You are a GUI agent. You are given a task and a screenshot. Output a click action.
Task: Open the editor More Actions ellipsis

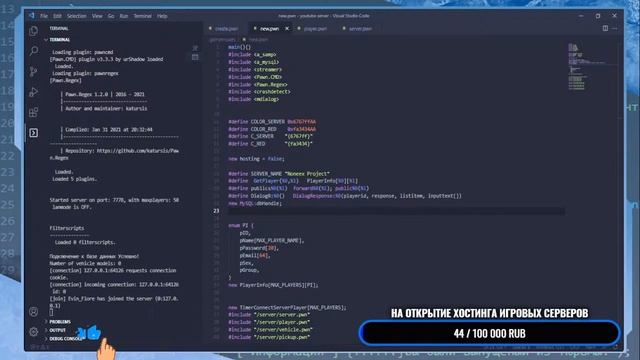pyautogui.click(x=615, y=28)
